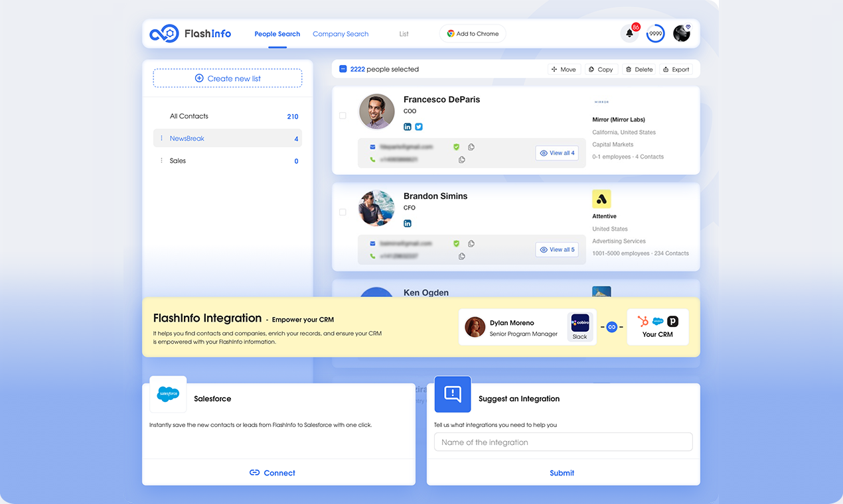The width and height of the screenshot is (843, 504).
Task: Copy Francesco DeParis's email address
Action: point(471,147)
